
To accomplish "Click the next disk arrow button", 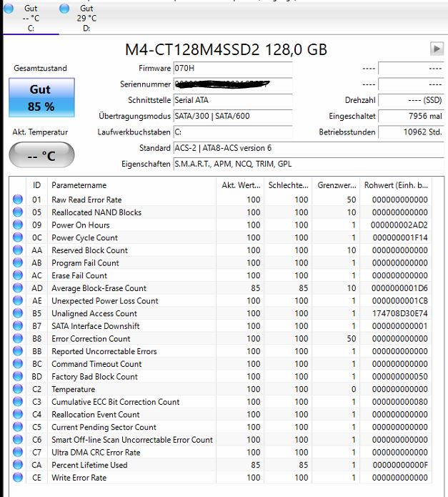I will pyautogui.click(x=437, y=49).
